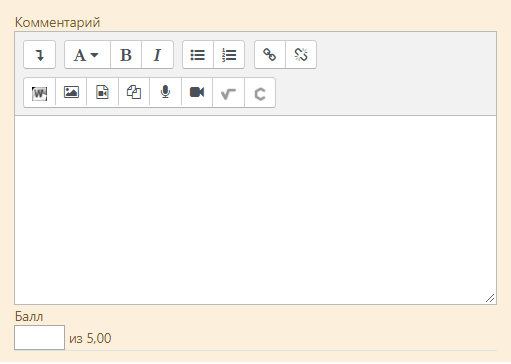The width and height of the screenshot is (511, 364).
Task: Insert a media file
Action: pos(102,93)
